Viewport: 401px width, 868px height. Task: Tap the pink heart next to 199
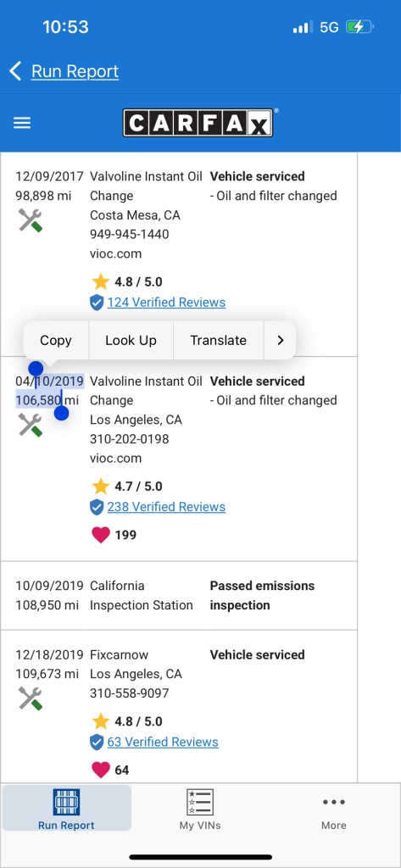point(100,535)
